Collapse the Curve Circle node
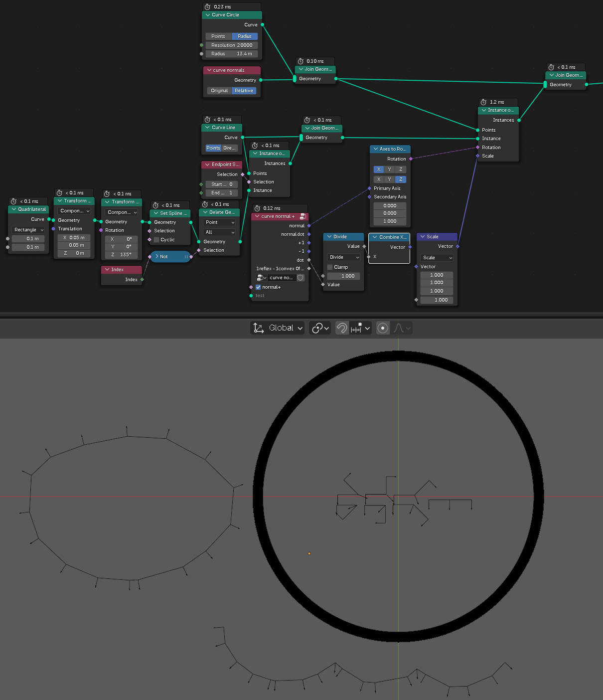The height and width of the screenshot is (700, 603). click(x=208, y=15)
